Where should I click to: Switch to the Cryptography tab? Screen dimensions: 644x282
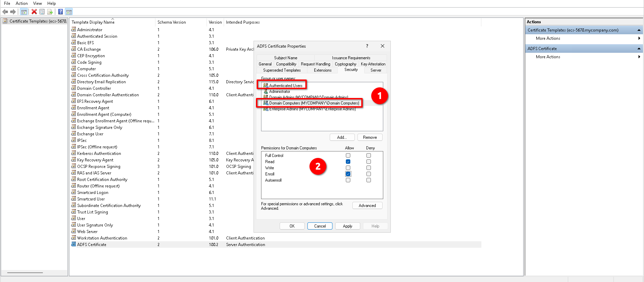(x=345, y=64)
